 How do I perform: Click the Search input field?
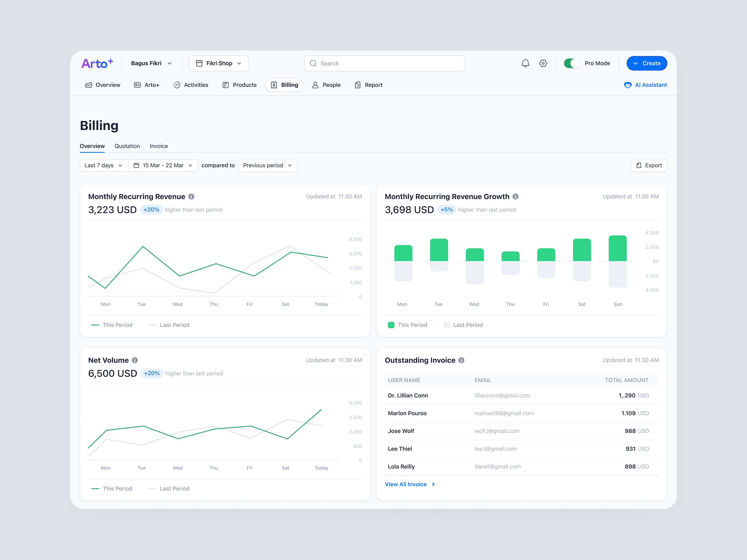tap(385, 63)
